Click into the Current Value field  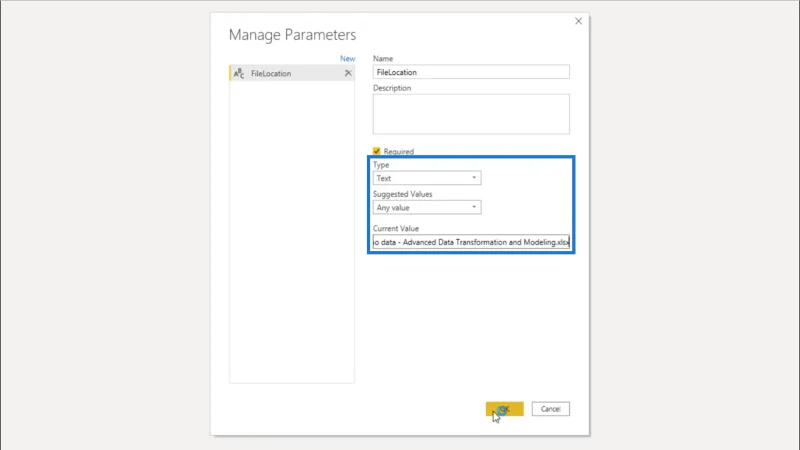[x=471, y=242]
